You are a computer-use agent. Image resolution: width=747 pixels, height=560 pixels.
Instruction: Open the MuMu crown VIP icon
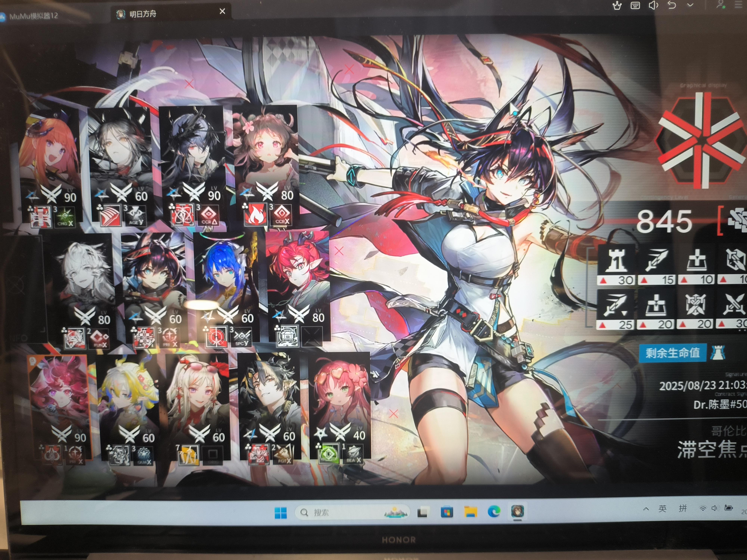click(617, 5)
